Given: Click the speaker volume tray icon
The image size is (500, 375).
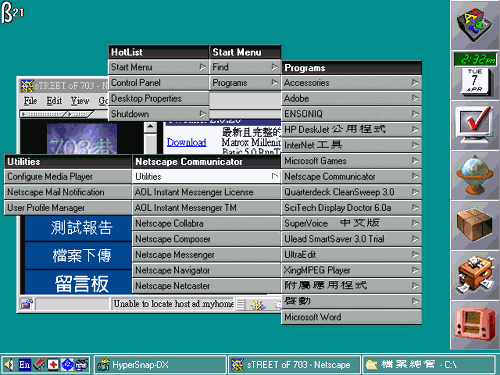Looking at the screenshot, I should pyautogui.click(x=9, y=365).
